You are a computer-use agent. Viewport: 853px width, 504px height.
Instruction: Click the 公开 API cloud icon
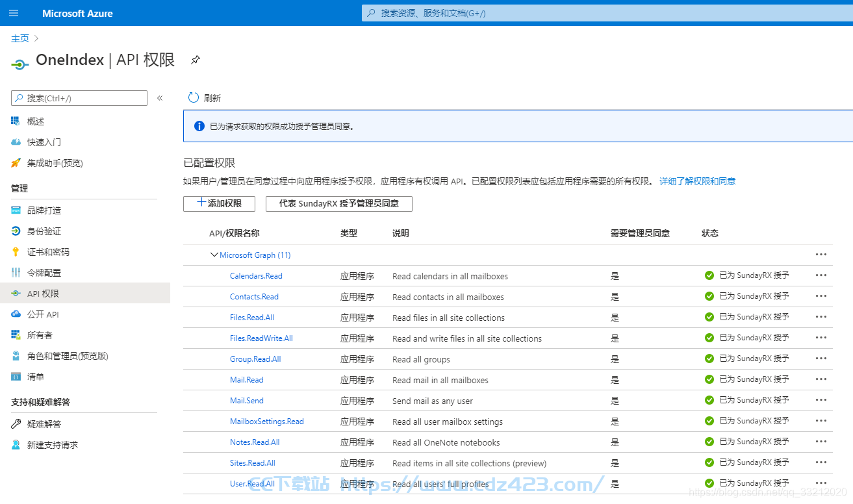click(16, 314)
